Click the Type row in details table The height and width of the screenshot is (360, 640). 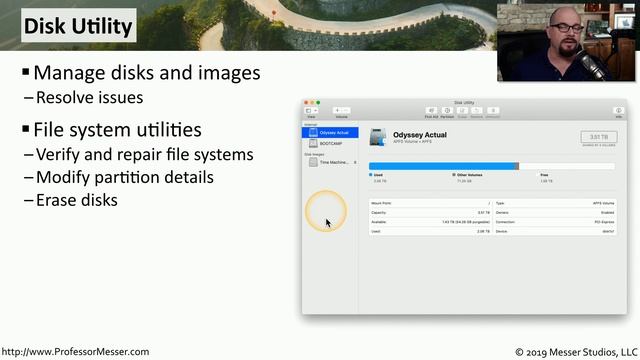click(x=555, y=203)
